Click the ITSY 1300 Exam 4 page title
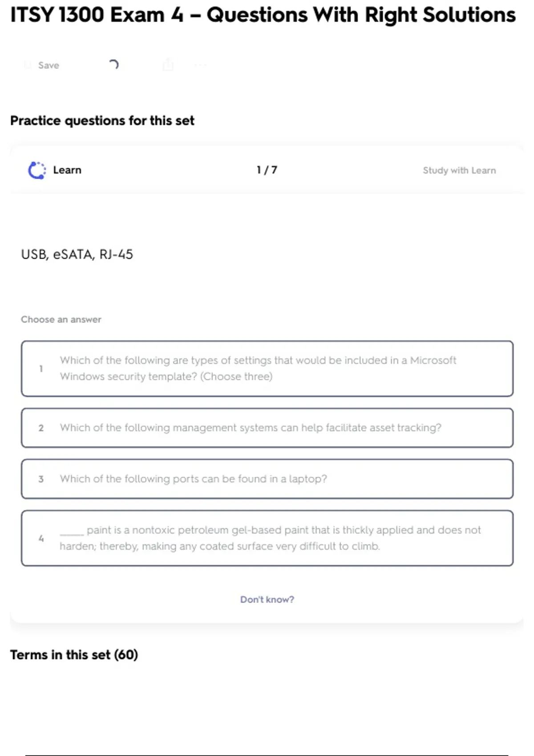The height and width of the screenshot is (756, 534). point(263,15)
